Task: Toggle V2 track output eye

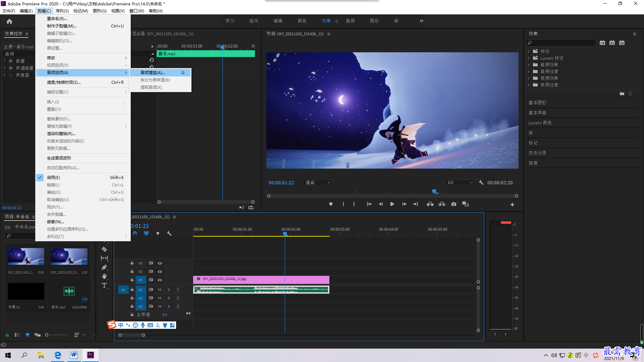Action: [160, 272]
